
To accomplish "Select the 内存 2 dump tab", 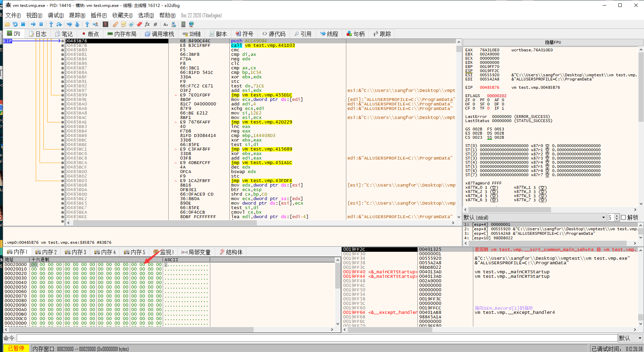I will pyautogui.click(x=46, y=252).
